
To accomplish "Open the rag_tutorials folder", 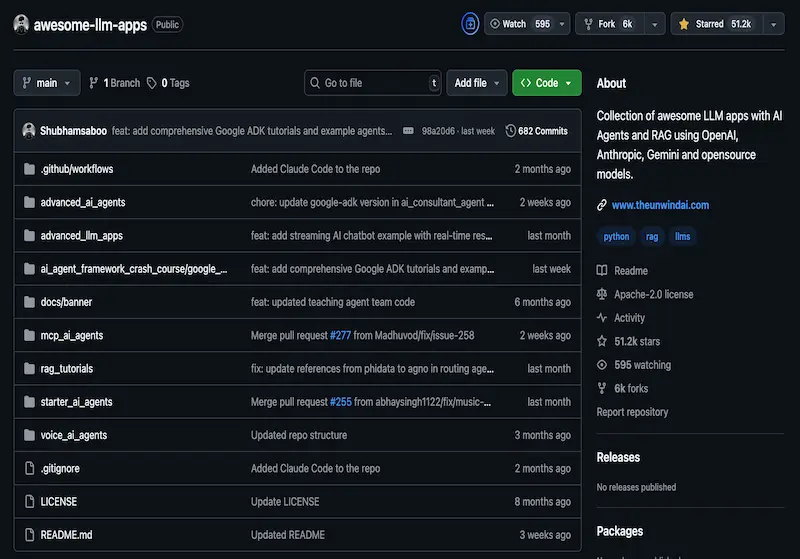I will coord(67,369).
